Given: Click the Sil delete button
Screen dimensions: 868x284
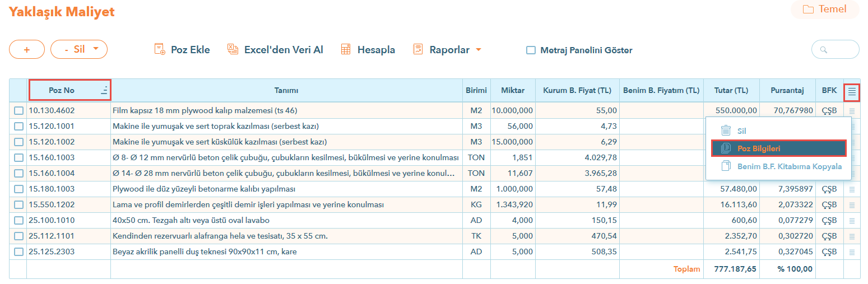Looking at the screenshot, I should 79,49.
